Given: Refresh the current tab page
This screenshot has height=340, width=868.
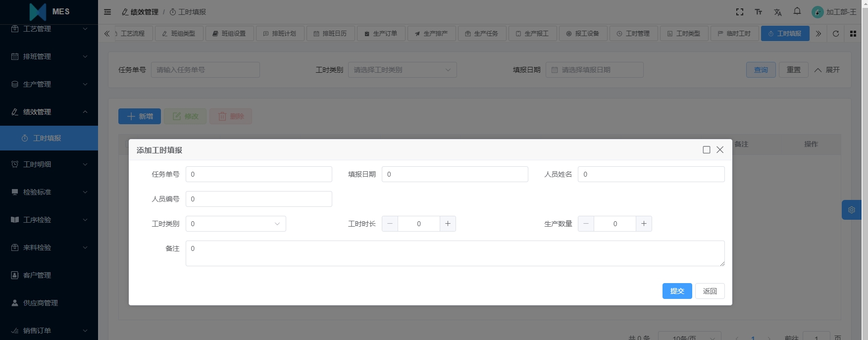Looking at the screenshot, I should (x=836, y=34).
